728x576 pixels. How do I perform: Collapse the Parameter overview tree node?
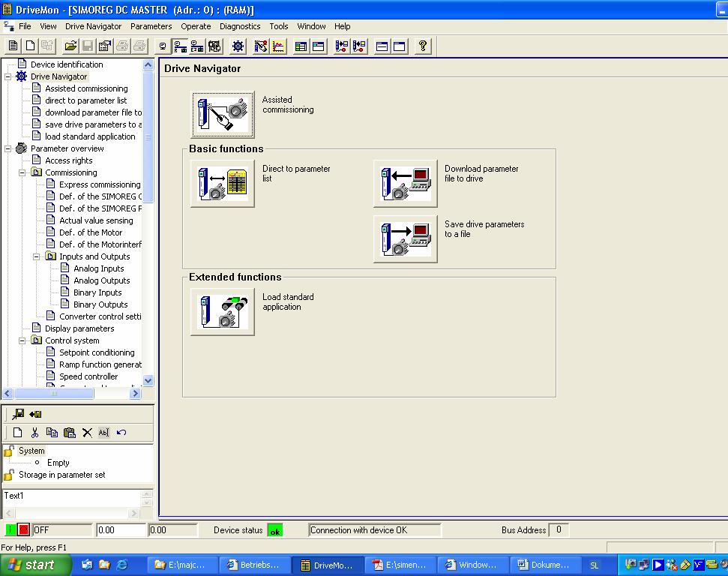point(8,148)
